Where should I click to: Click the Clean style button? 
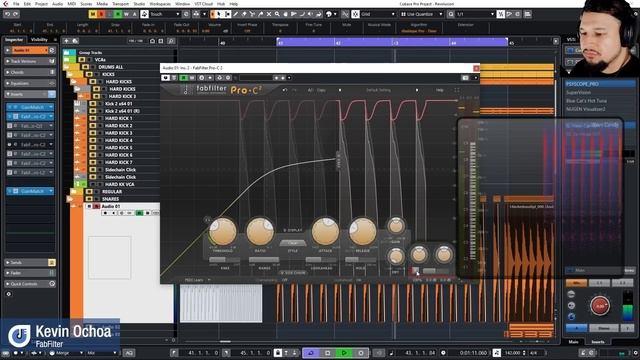tap(293, 243)
